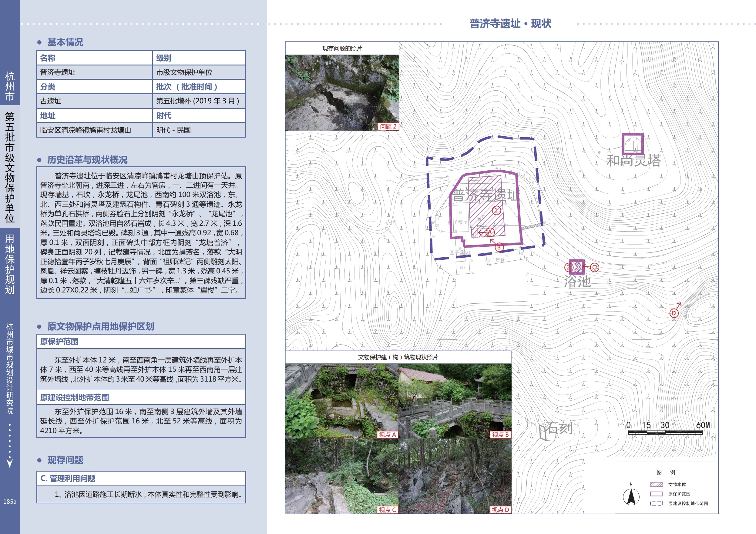Click the purple 原保护范围 legend box
756x534 pixels.
(x=656, y=494)
